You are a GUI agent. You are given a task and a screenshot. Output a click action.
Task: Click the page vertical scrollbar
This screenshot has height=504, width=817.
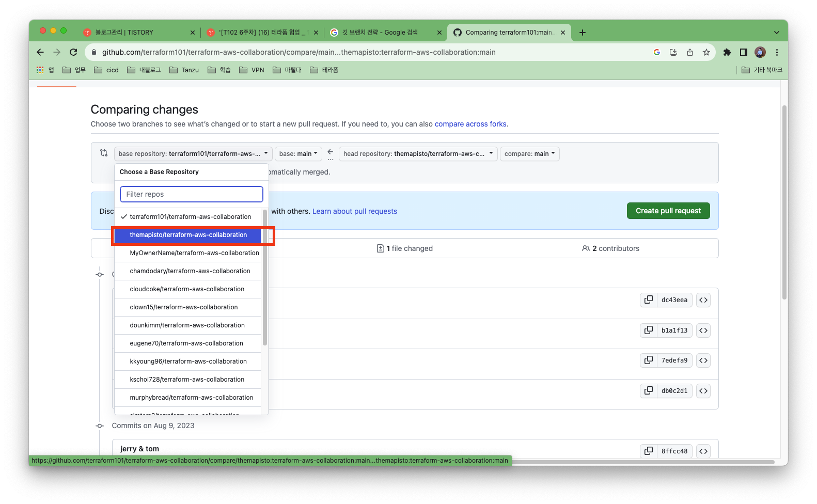pos(784,202)
